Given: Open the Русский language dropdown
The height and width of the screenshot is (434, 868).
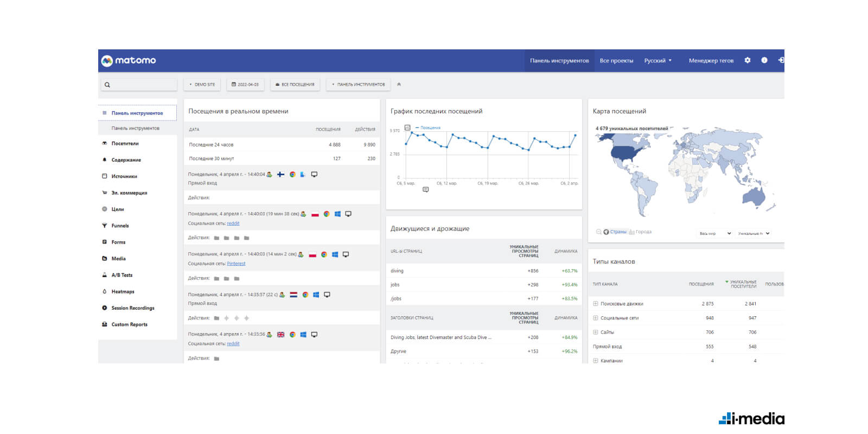Looking at the screenshot, I should [658, 61].
